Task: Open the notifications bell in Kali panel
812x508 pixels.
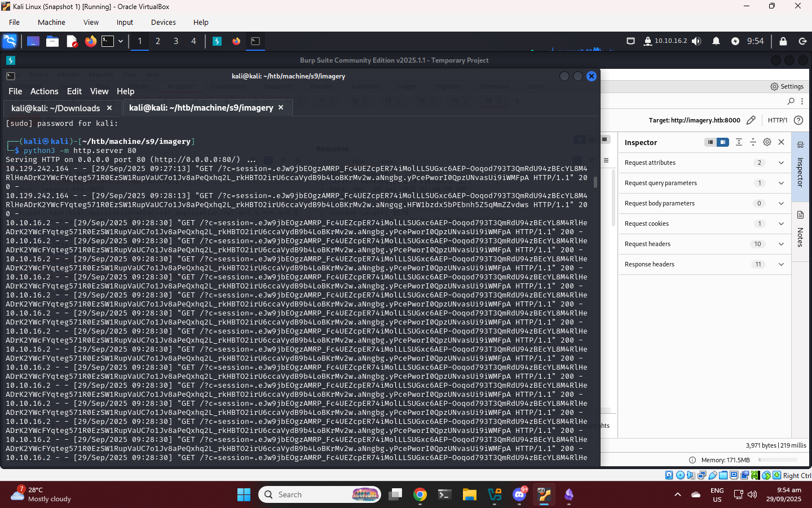Action: point(716,41)
